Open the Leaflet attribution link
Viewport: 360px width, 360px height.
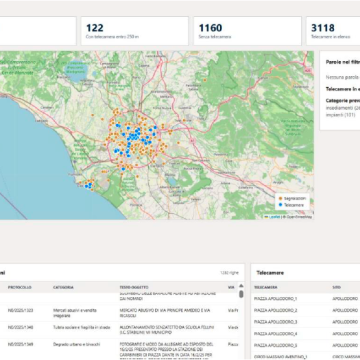pos(275,217)
